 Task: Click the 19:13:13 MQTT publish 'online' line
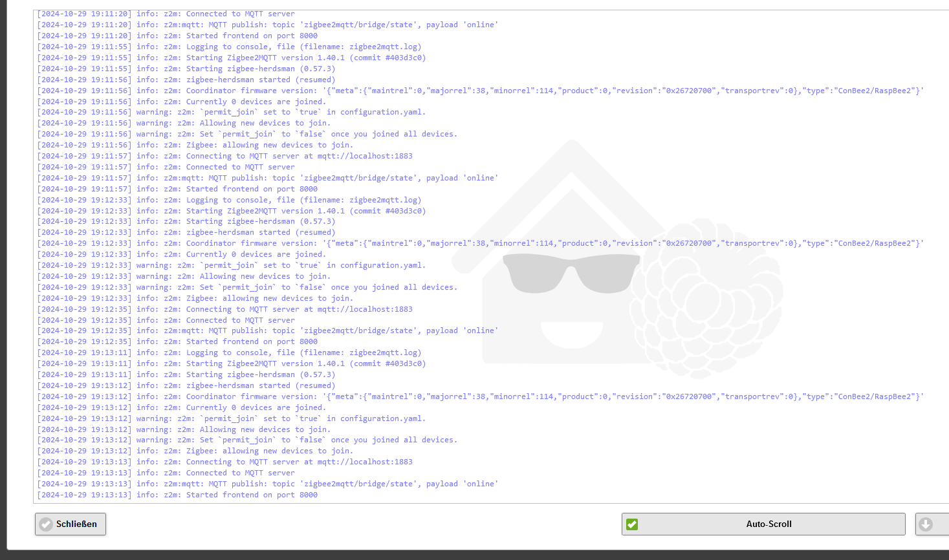(268, 484)
